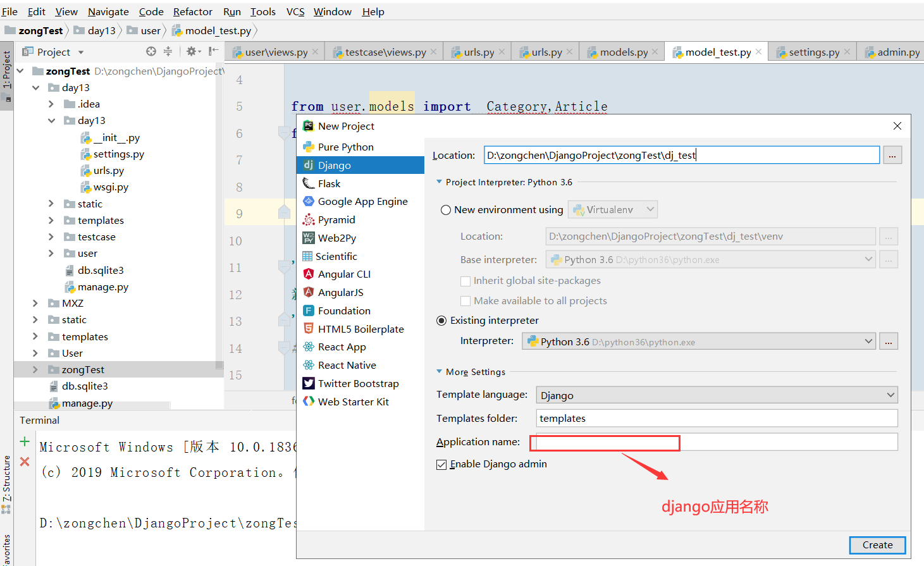Open the Navigate menu
This screenshot has height=566, width=924.
pyautogui.click(x=108, y=11)
